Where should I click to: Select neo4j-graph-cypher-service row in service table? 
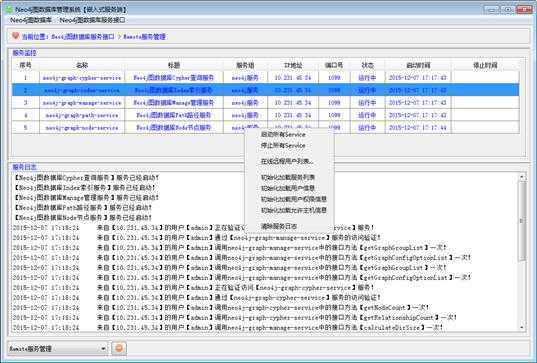tap(265, 78)
